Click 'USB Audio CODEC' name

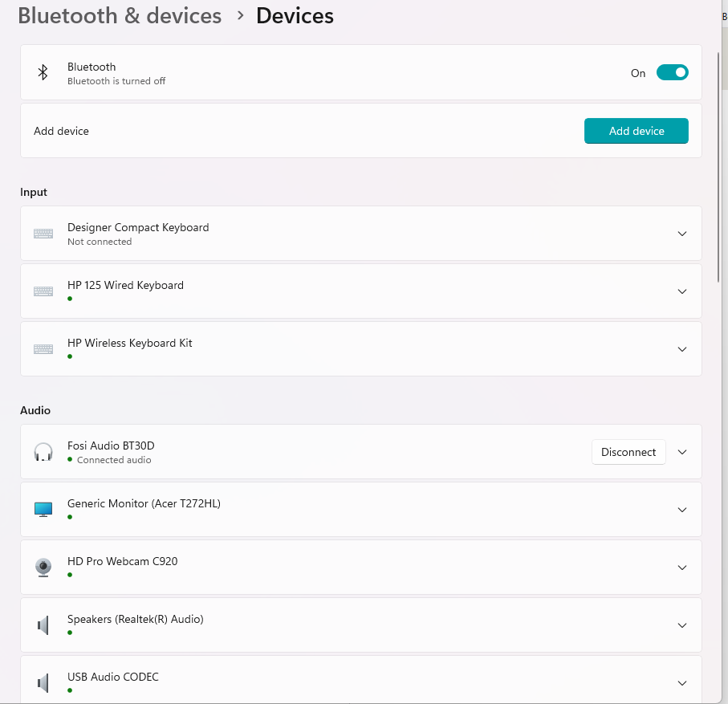click(113, 677)
